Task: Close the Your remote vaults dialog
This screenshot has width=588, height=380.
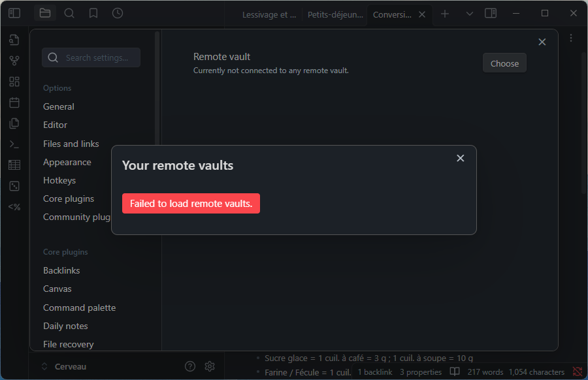Action: [460, 159]
